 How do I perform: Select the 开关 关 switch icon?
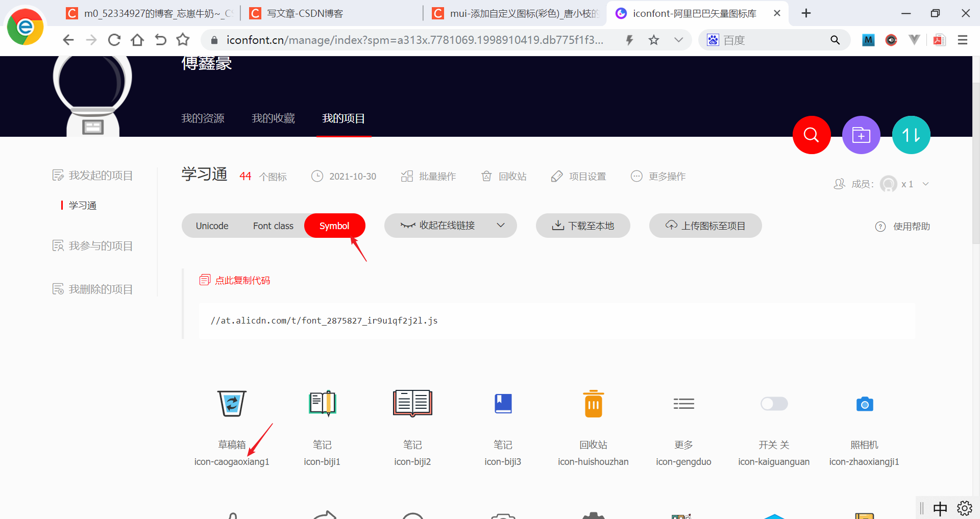pos(774,404)
